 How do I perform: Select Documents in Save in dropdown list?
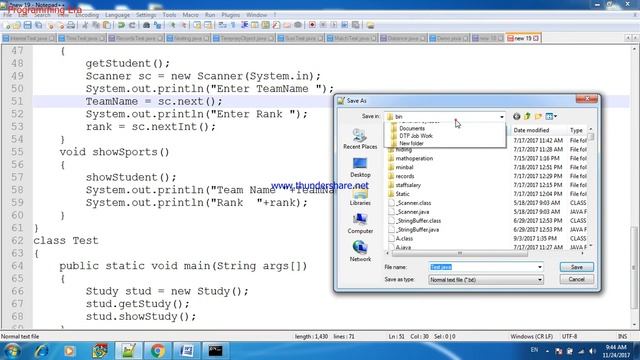click(x=412, y=128)
